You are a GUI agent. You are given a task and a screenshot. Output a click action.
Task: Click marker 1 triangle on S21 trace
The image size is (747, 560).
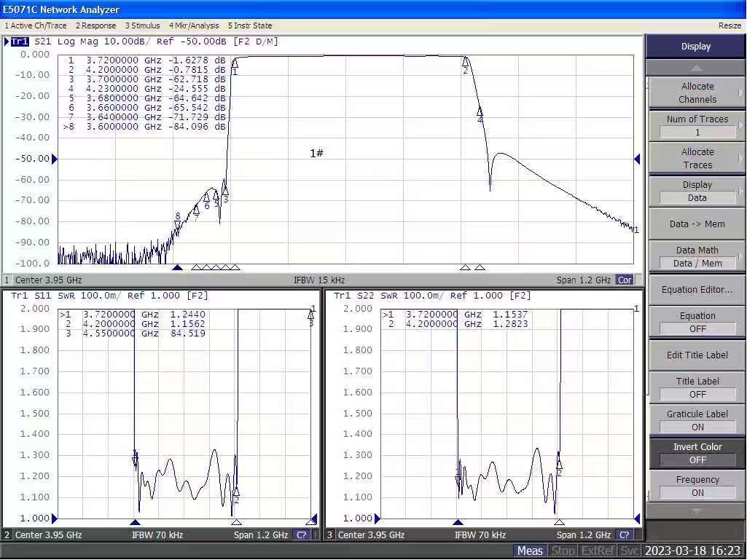click(x=235, y=63)
